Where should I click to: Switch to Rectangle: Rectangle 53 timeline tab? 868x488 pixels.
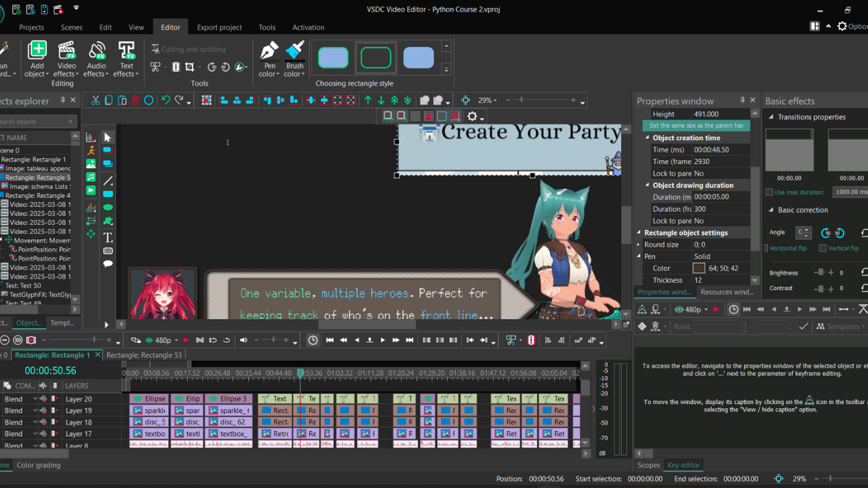point(144,355)
